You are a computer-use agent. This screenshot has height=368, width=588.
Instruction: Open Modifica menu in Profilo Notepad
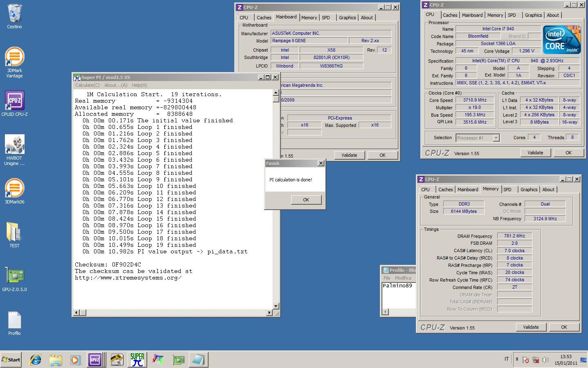[403, 278]
